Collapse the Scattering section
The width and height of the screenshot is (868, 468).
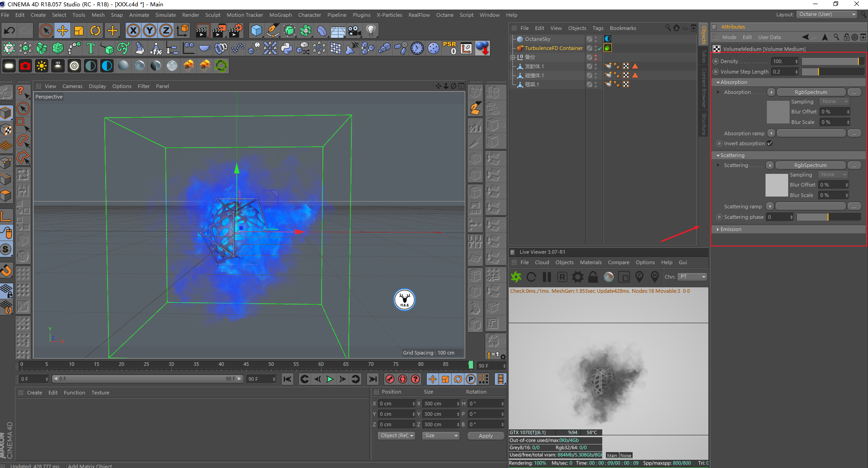[718, 156]
